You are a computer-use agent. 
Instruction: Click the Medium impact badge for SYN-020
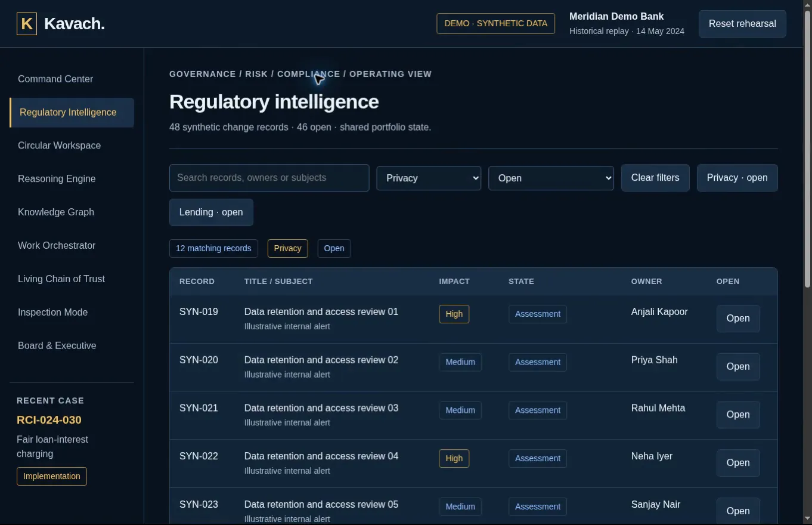tap(460, 362)
